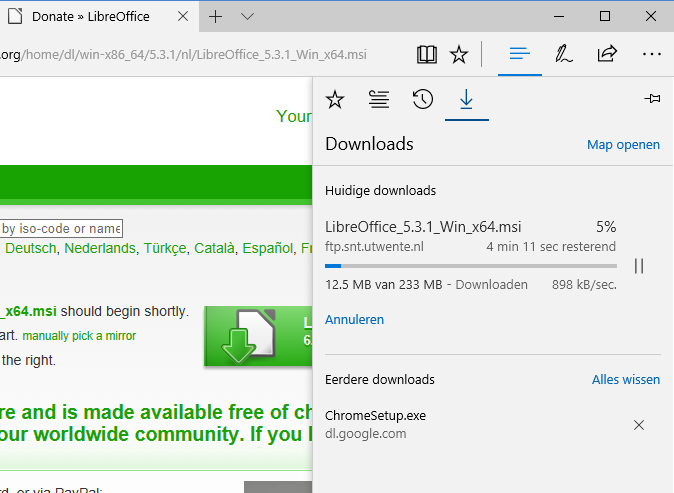Screen dimensions: 674x493
Task: Open a new tab with plus button
Action: point(215,17)
